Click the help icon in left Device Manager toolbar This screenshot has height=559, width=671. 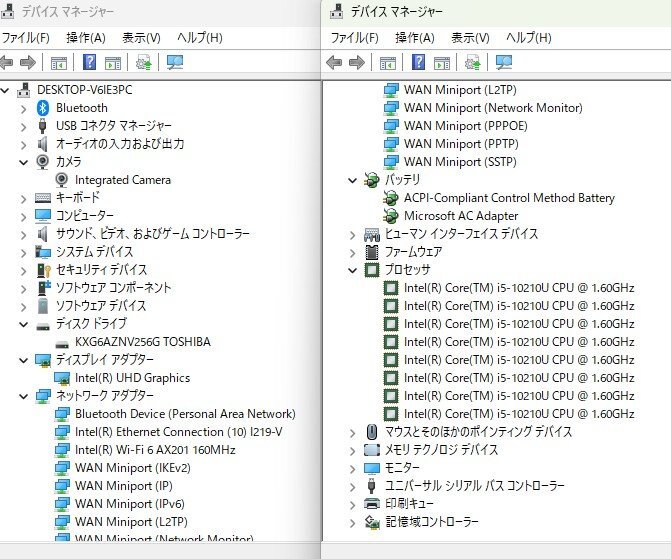click(x=89, y=62)
